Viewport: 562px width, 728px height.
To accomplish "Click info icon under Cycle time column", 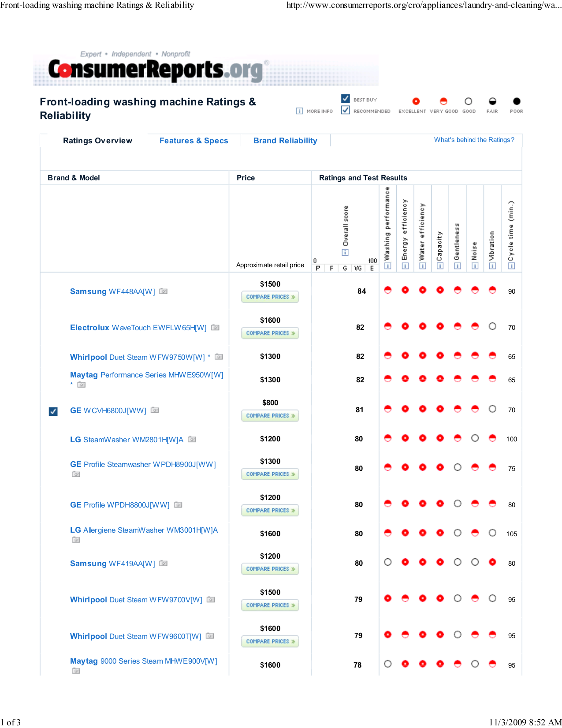I will tap(511, 266).
